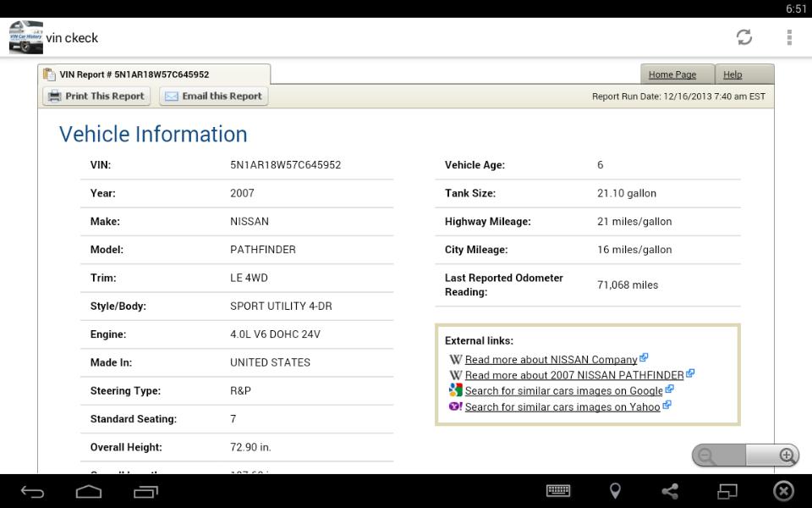Click the Vehicle Information heading

tap(153, 134)
